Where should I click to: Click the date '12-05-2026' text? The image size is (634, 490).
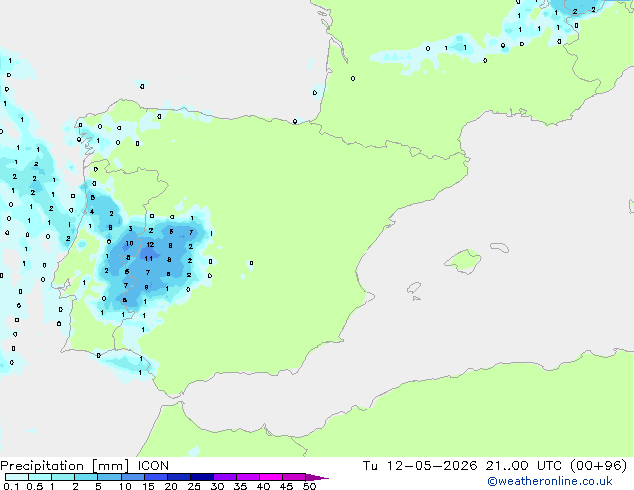point(432,466)
